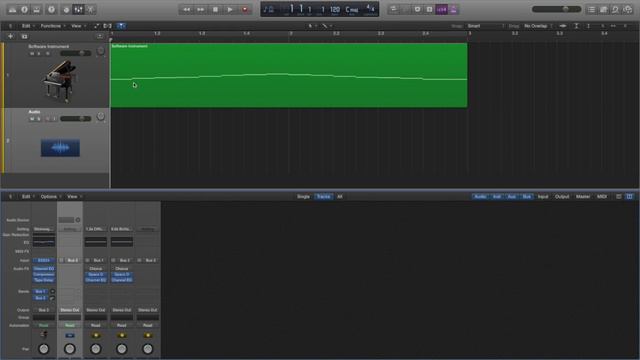Open the Drag dropdown set to No Overlap
The height and width of the screenshot is (360, 640).
point(538,26)
